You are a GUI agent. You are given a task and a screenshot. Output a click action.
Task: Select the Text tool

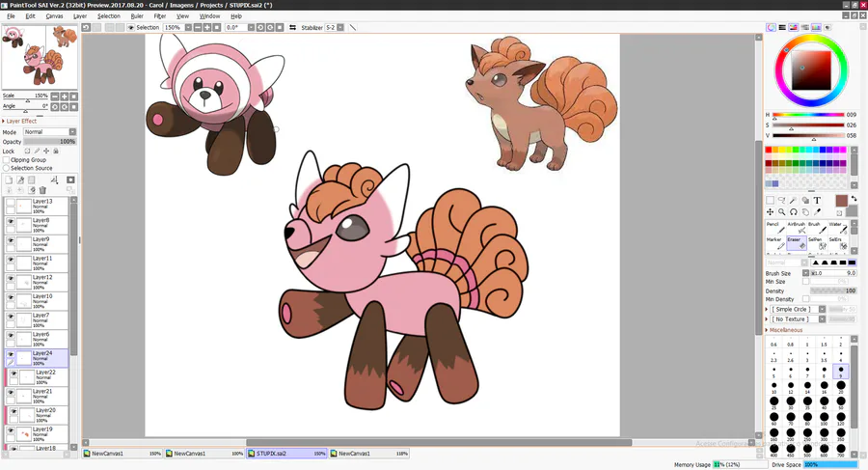[817, 200]
